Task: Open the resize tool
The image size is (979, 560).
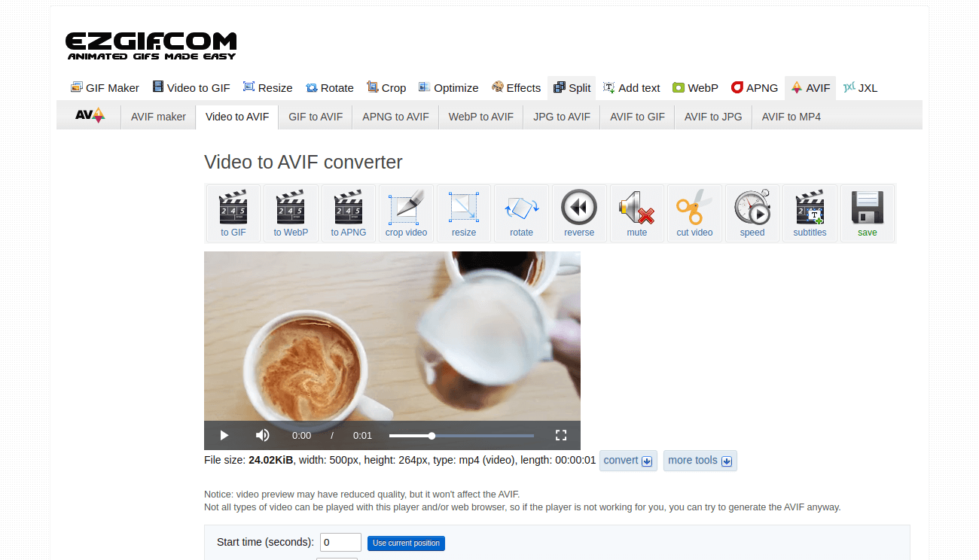Action: pos(463,213)
